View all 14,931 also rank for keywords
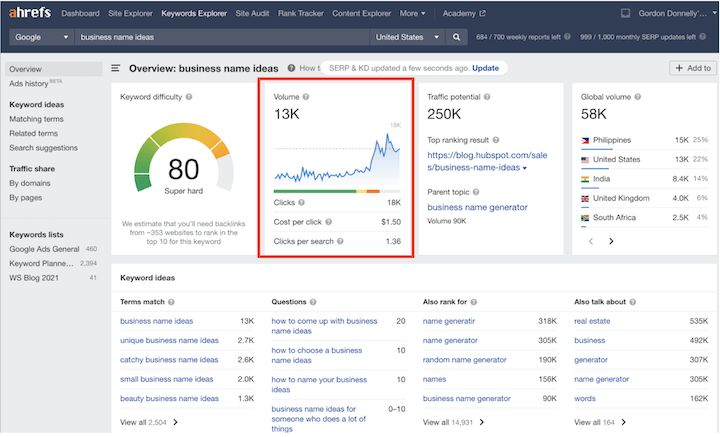This screenshot has width=720, height=437. (453, 422)
